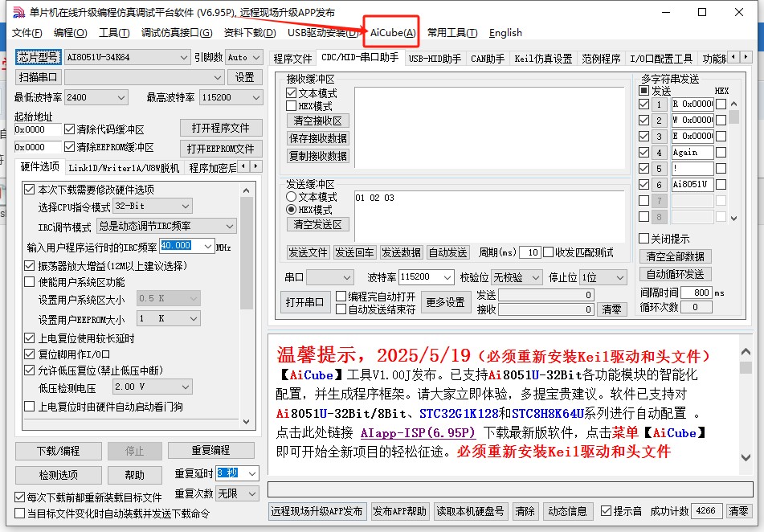Enable 文本模式 in receive buffer
This screenshot has width=764, height=532.
pyautogui.click(x=292, y=92)
